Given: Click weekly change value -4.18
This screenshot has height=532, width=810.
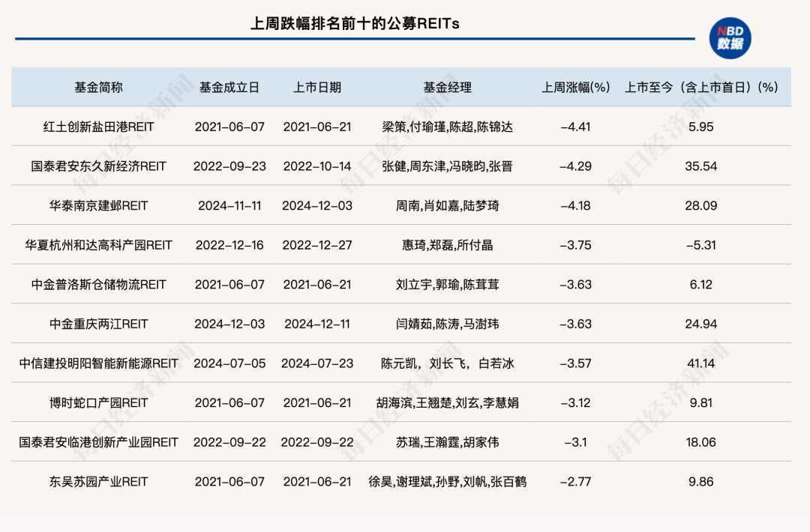Looking at the screenshot, I should coord(575,205).
